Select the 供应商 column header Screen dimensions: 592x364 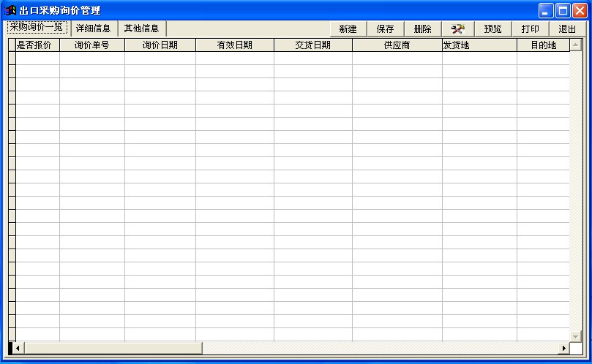(397, 45)
